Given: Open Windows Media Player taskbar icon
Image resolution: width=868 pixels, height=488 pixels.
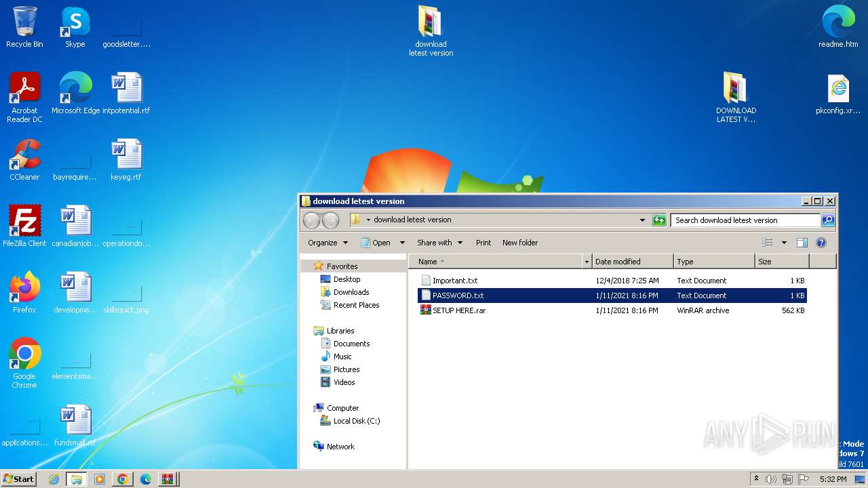Looking at the screenshot, I should (x=100, y=479).
